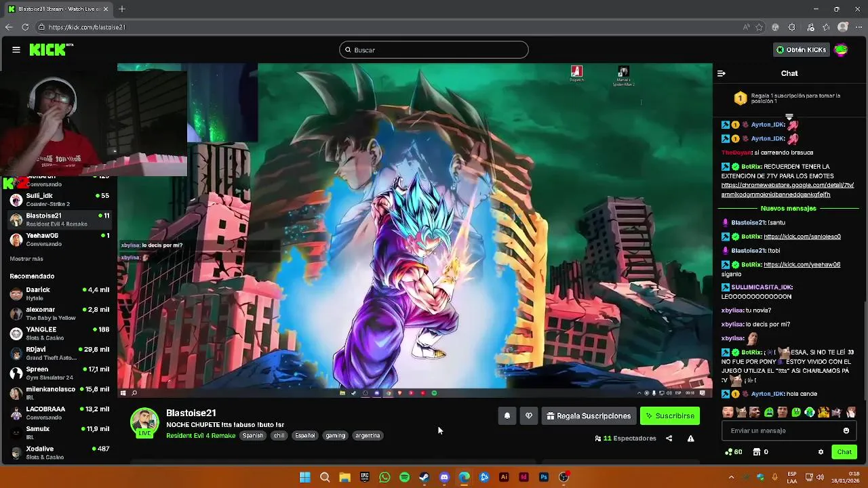Screen dimensions: 868x488
Task: Collapse the chat panel with the arrow icon
Action: coord(722,73)
